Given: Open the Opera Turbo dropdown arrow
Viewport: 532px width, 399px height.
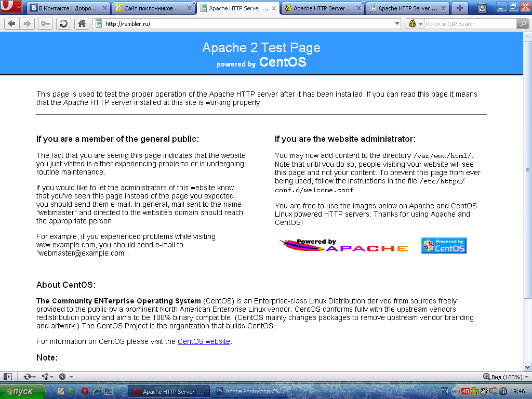Looking at the screenshot, I should click(71, 377).
